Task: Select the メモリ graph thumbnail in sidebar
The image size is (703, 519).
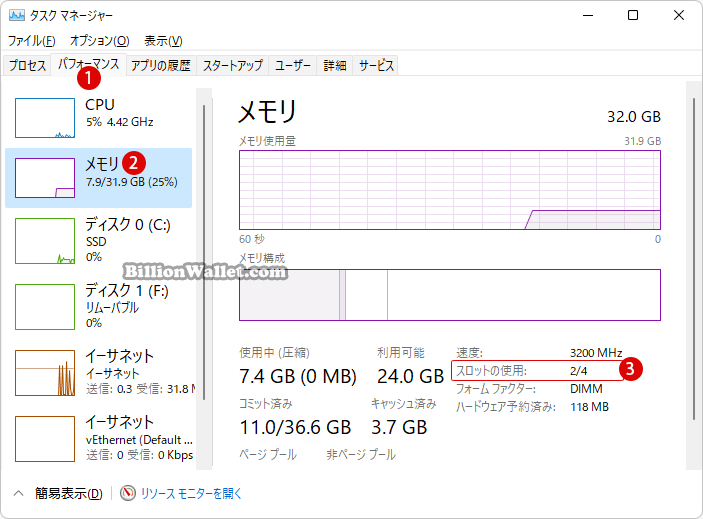Action: [45, 178]
